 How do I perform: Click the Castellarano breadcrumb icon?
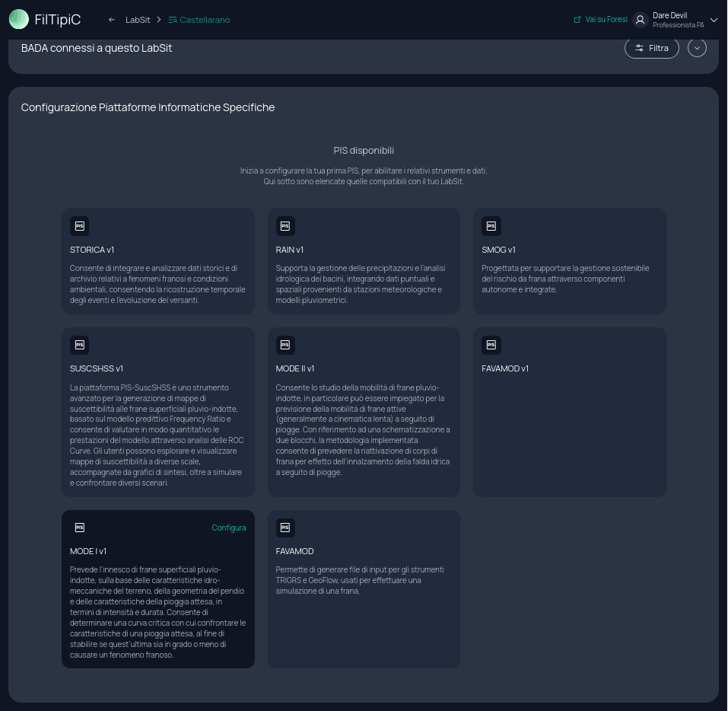(173, 20)
